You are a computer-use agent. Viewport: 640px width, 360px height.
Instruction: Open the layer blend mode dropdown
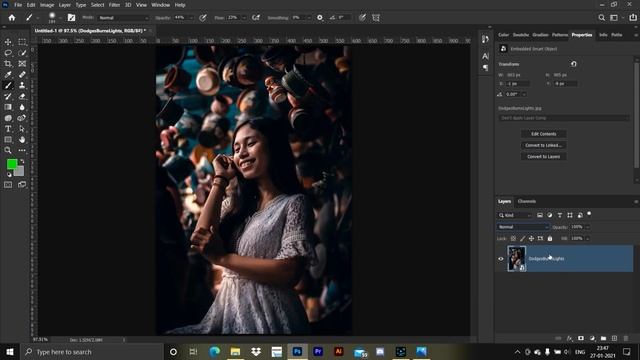[x=523, y=227]
